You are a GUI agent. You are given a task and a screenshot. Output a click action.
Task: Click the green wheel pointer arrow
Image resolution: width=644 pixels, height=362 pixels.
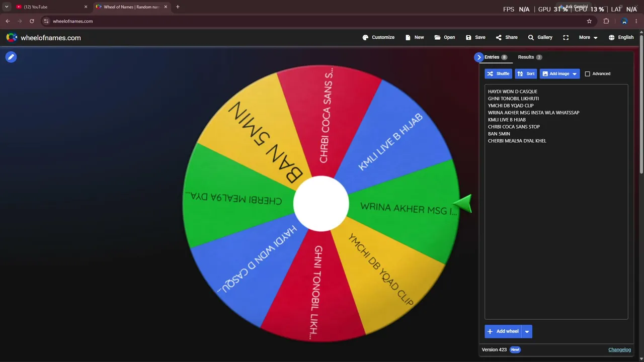click(x=463, y=203)
